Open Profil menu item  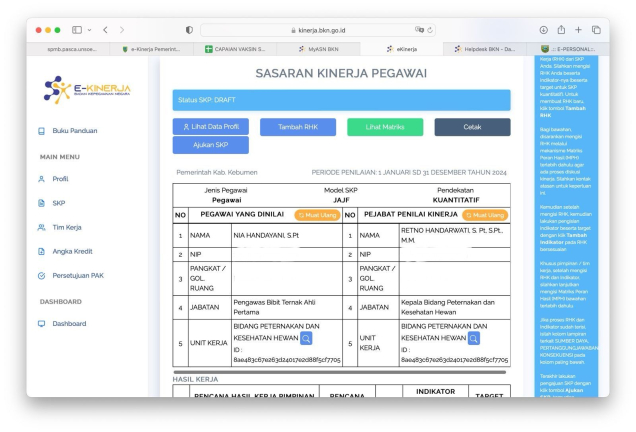pos(60,179)
